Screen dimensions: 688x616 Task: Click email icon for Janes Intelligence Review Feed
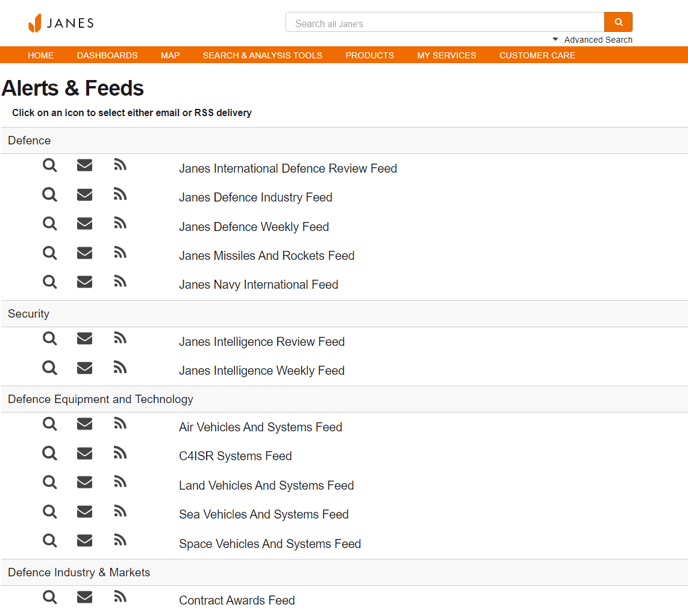point(85,338)
